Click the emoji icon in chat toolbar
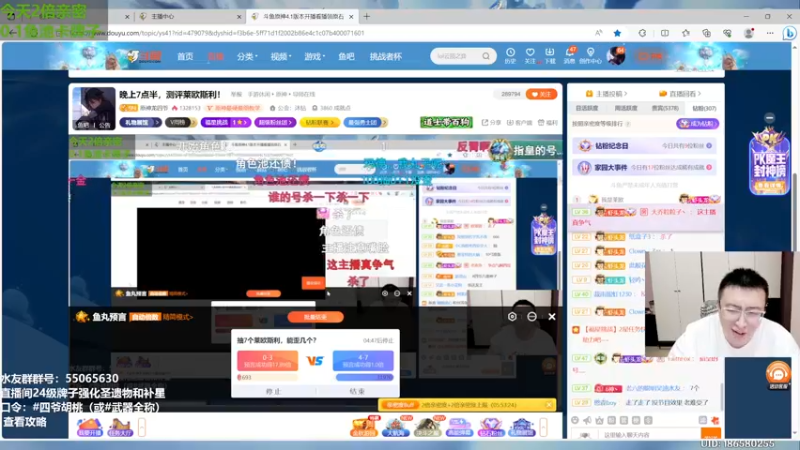Image resolution: width=800 pixels, height=450 pixels. [575, 420]
